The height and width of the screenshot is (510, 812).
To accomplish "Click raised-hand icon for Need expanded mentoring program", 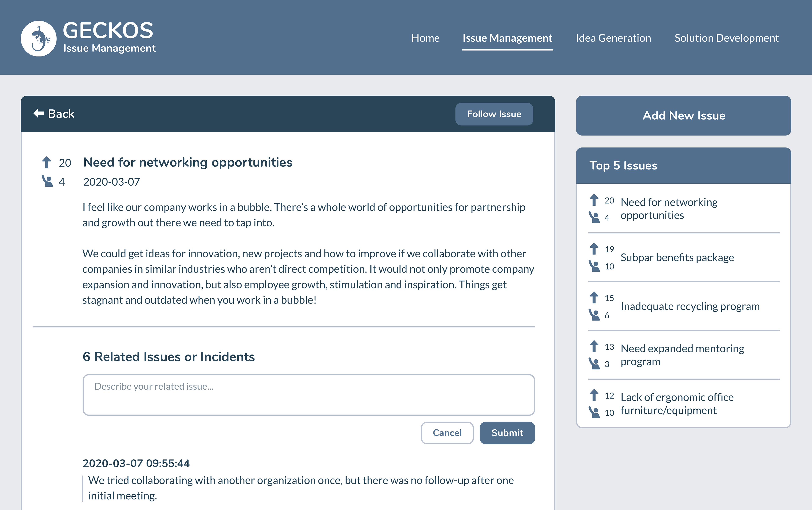I will (594, 363).
